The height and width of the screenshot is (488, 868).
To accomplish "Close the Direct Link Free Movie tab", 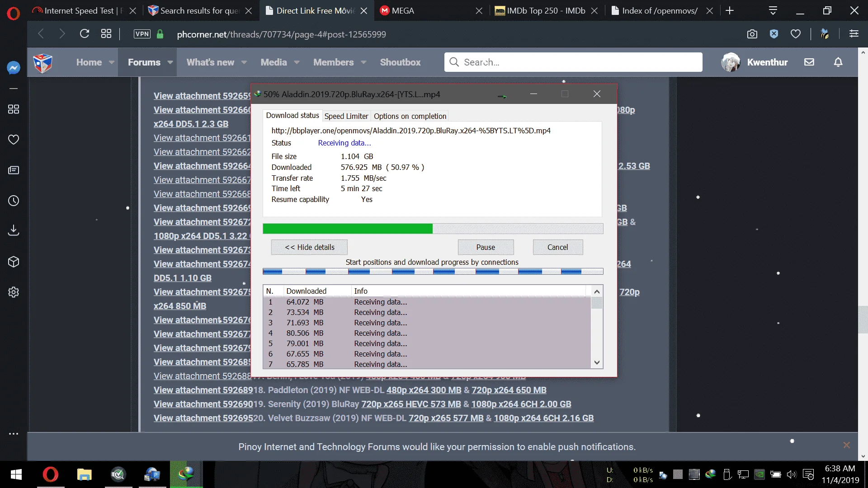I will pyautogui.click(x=364, y=11).
